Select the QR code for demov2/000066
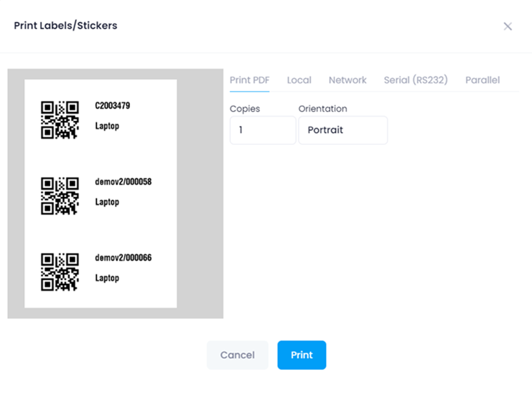The width and height of the screenshot is (532, 404). [x=60, y=272]
